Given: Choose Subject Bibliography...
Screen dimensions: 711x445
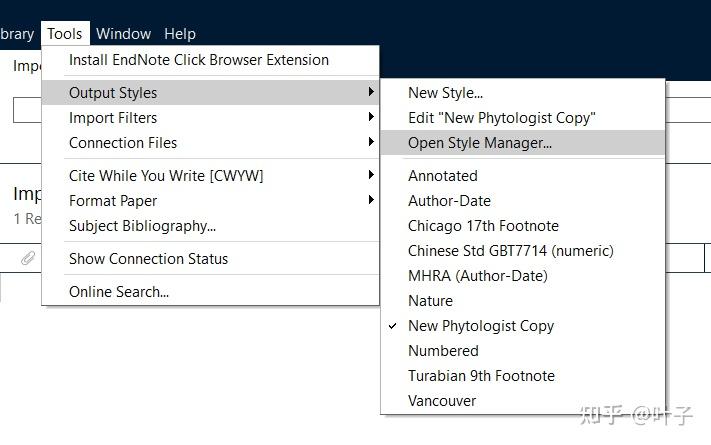Looking at the screenshot, I should coord(210,226).
